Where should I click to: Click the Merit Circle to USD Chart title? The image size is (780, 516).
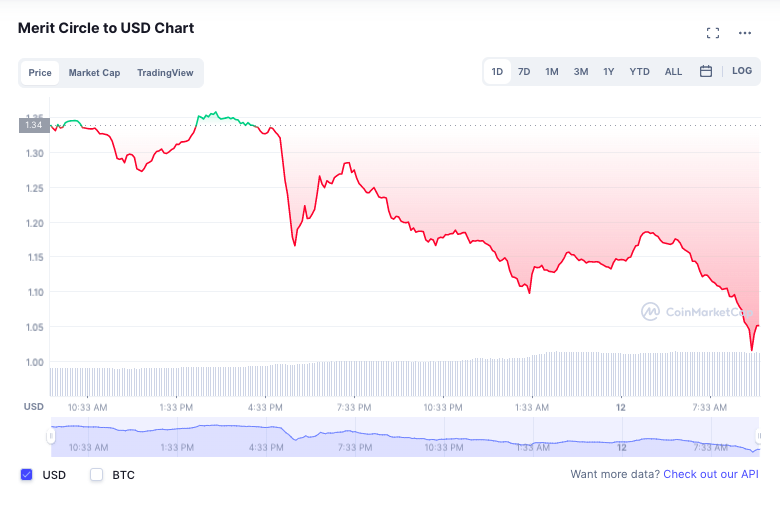[x=106, y=28]
